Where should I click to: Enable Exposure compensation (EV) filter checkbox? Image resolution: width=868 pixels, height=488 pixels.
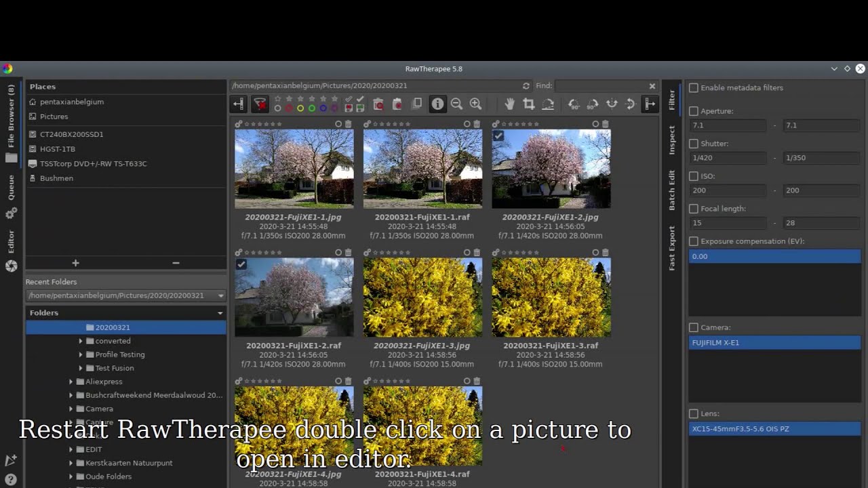coord(694,241)
